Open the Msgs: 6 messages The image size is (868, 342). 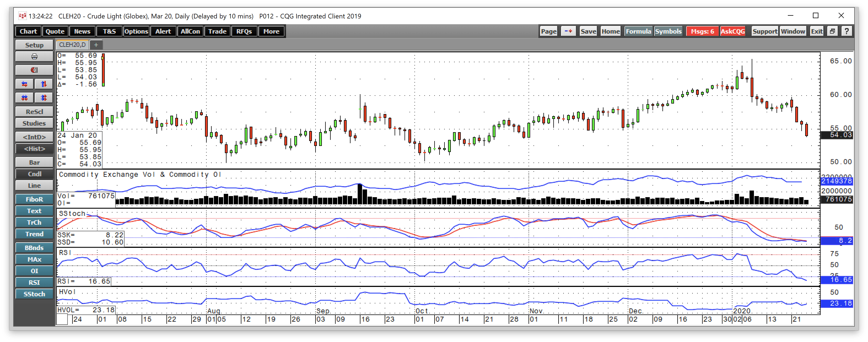702,31
